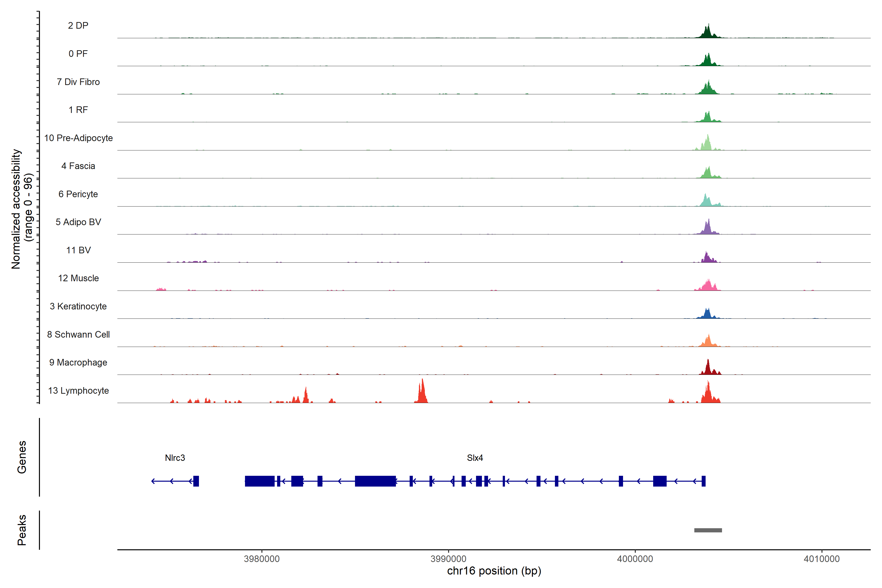Viewport: 882px width, 588px height.
Task: Click the 3980000 x-axis tick label
Action: click(x=261, y=559)
